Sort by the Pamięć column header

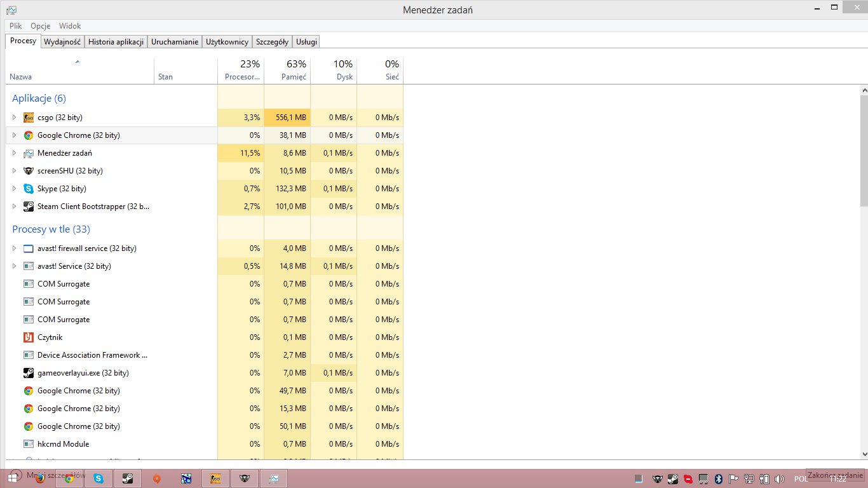[287, 71]
